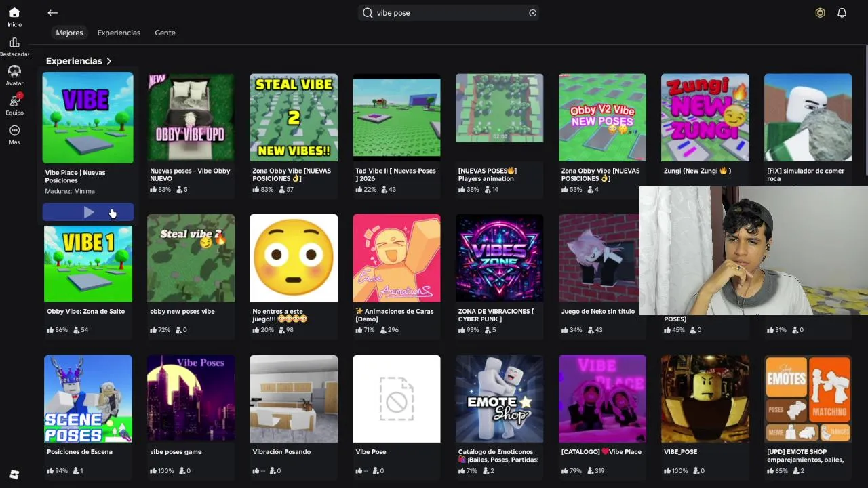Screen dimensions: 868x488
Task: Open the UPD EMOTE SHOP orange thumbnail
Action: 808,399
